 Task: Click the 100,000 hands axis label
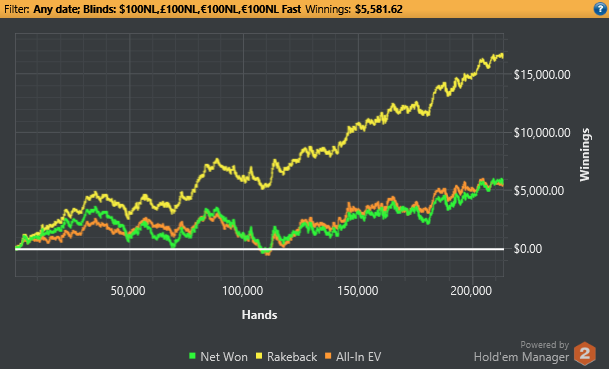coord(243,291)
